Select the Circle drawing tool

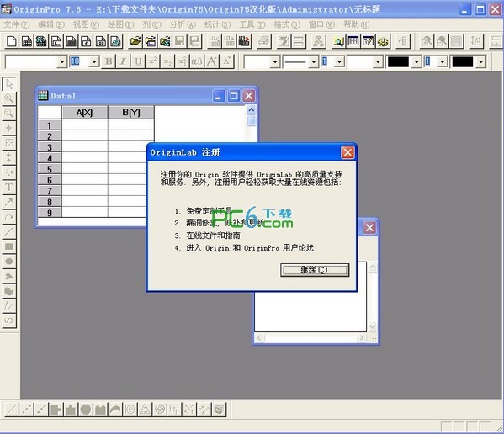coord(9,262)
